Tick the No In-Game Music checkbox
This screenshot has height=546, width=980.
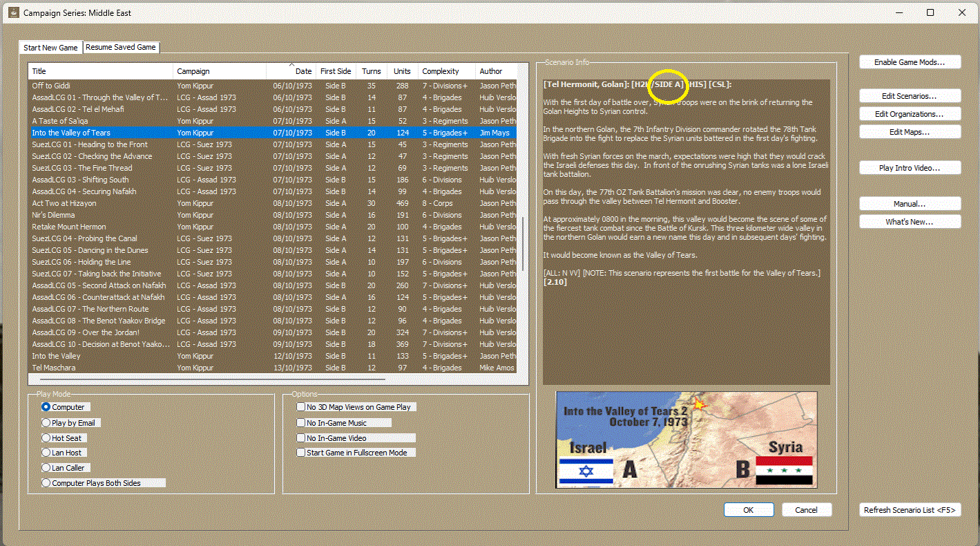click(x=344, y=422)
